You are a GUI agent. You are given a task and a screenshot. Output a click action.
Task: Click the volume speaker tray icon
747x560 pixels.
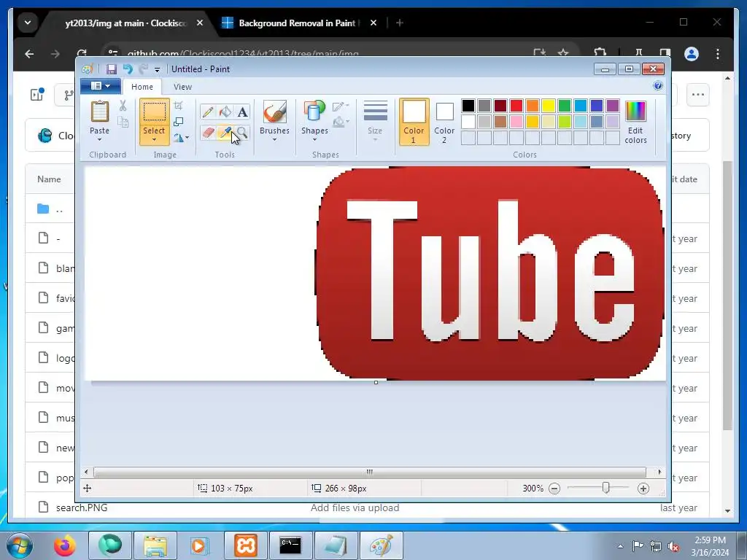673,546
